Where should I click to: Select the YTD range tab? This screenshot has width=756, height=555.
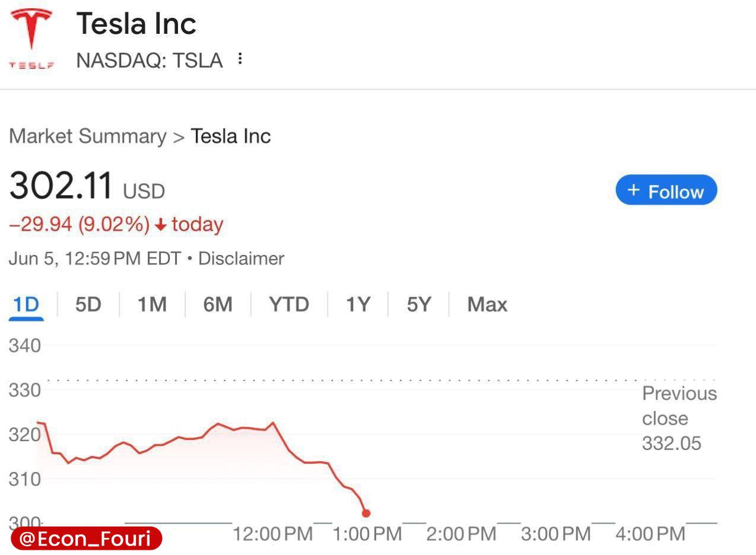(x=289, y=305)
